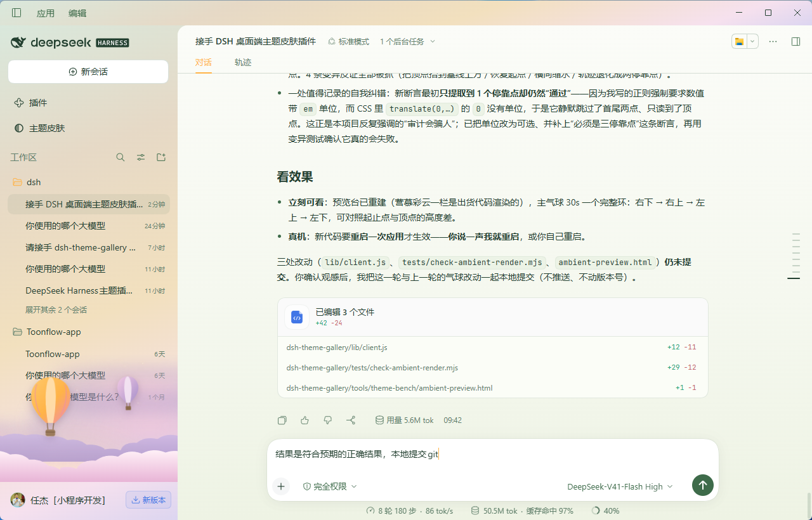Open the 你使用的哪个大模型 chat from 24分钟
This screenshot has width=812, height=520.
88,226
